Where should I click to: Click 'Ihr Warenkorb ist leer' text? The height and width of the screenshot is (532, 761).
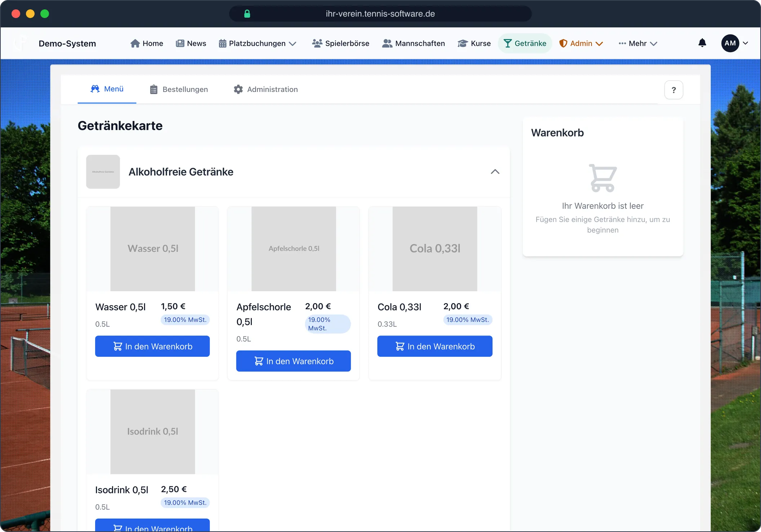pyautogui.click(x=603, y=206)
